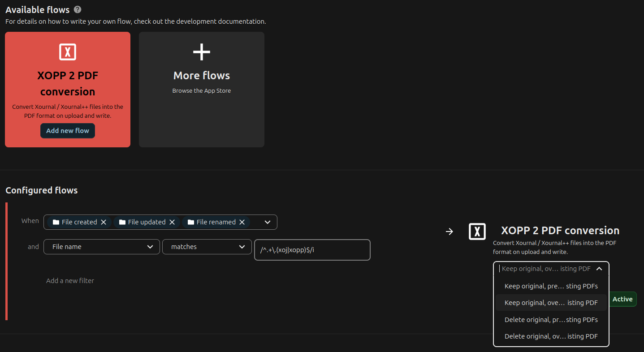Click File created tag label
644x352 pixels.
click(x=79, y=222)
